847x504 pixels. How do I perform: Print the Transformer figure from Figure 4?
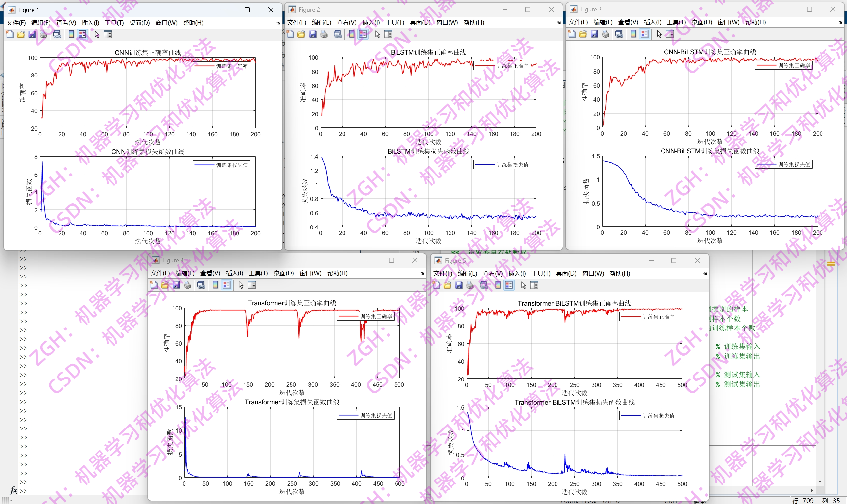(x=187, y=285)
